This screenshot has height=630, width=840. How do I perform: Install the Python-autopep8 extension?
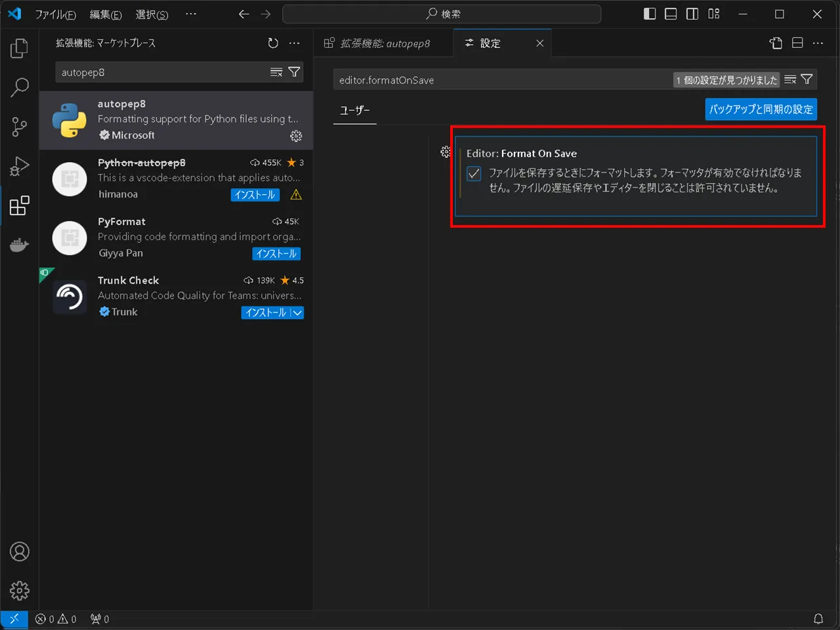(x=255, y=195)
